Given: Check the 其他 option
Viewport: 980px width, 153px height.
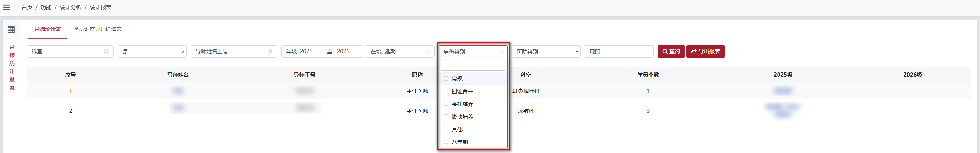Looking at the screenshot, I should (446, 129).
